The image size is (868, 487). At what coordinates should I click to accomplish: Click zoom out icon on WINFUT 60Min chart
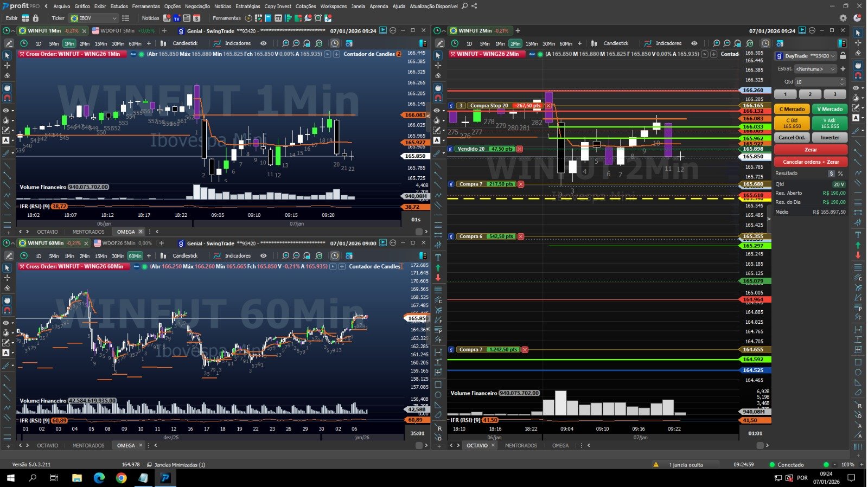(296, 256)
